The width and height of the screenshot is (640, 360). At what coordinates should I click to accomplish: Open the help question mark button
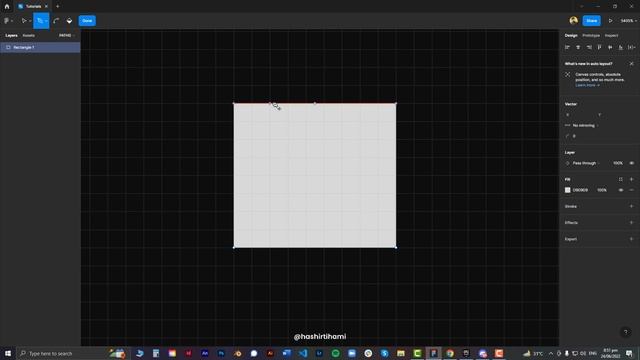tap(625, 332)
